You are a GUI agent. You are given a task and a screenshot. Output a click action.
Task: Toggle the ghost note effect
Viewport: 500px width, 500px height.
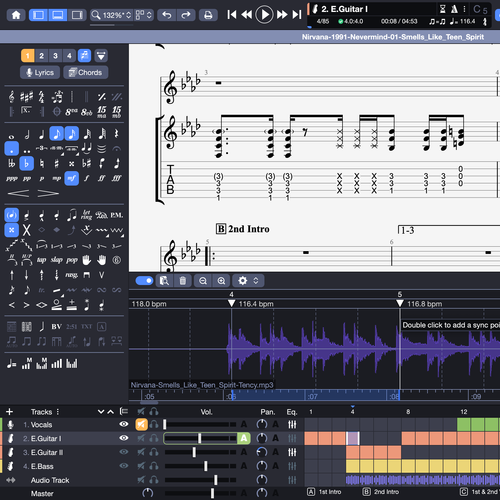click(x=11, y=215)
